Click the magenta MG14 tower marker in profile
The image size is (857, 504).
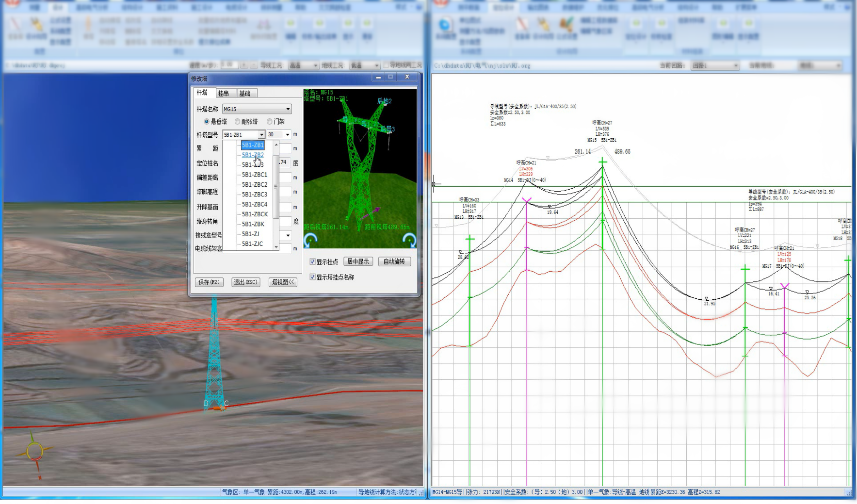pos(527,200)
